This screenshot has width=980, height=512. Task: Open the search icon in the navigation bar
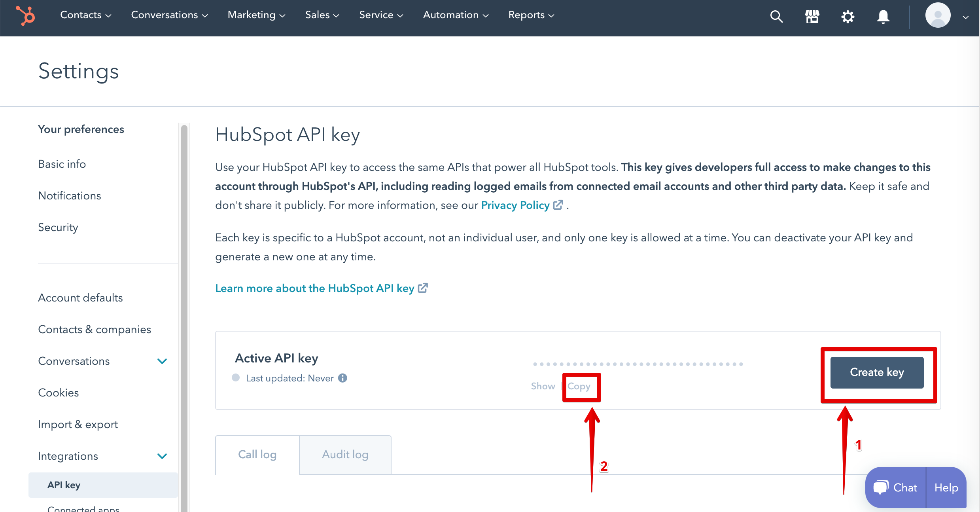pyautogui.click(x=776, y=17)
